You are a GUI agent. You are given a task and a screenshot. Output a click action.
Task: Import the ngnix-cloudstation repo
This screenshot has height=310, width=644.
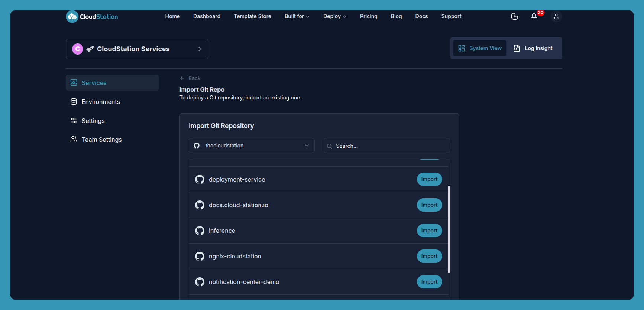429,256
